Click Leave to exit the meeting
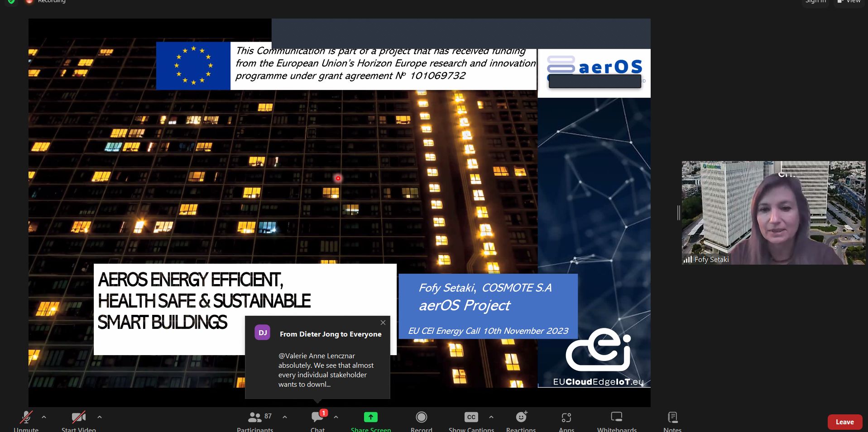 (844, 422)
